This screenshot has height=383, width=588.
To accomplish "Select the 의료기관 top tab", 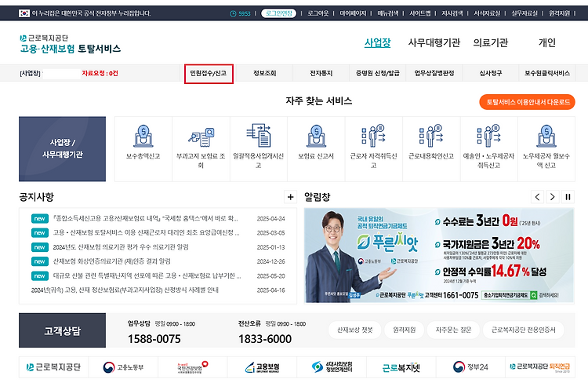I will [x=491, y=43].
